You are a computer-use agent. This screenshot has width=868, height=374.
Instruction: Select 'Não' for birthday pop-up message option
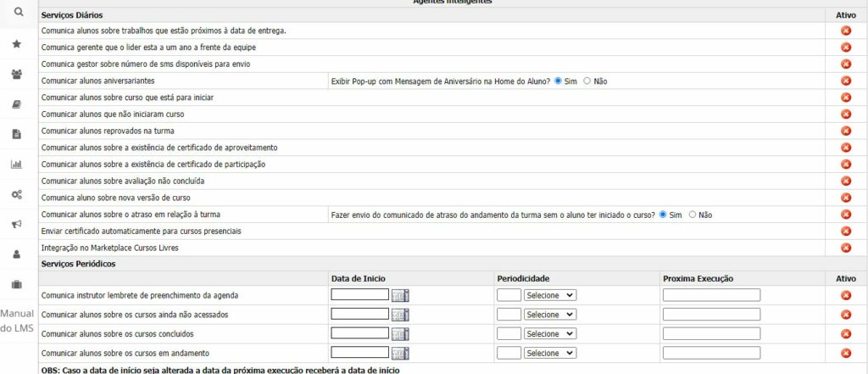click(587, 81)
